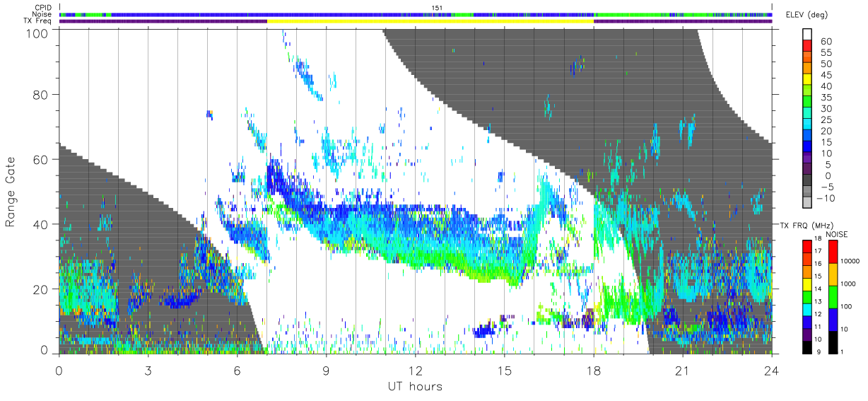868x401 pixels.
Task: Click the '20' range gate tick label
Action: 40,289
